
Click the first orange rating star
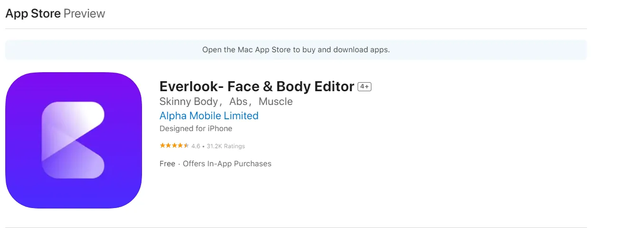click(162, 146)
